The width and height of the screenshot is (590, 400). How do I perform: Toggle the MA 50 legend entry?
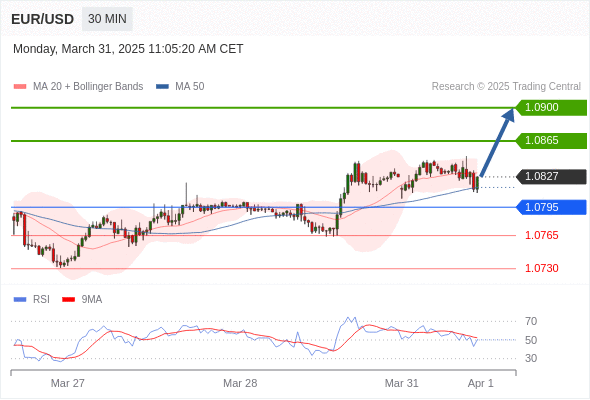(180, 87)
